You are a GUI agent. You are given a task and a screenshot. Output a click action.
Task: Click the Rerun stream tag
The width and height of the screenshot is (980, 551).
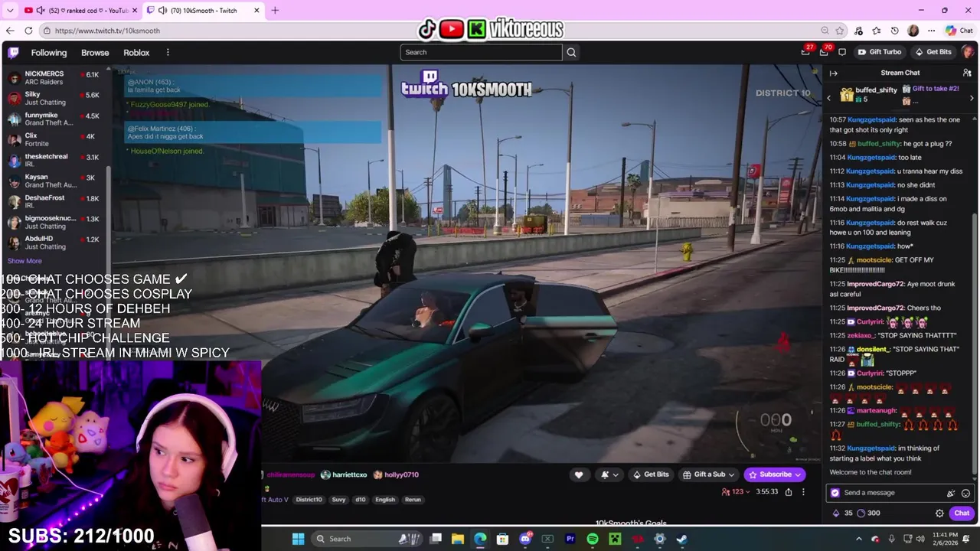(x=413, y=500)
